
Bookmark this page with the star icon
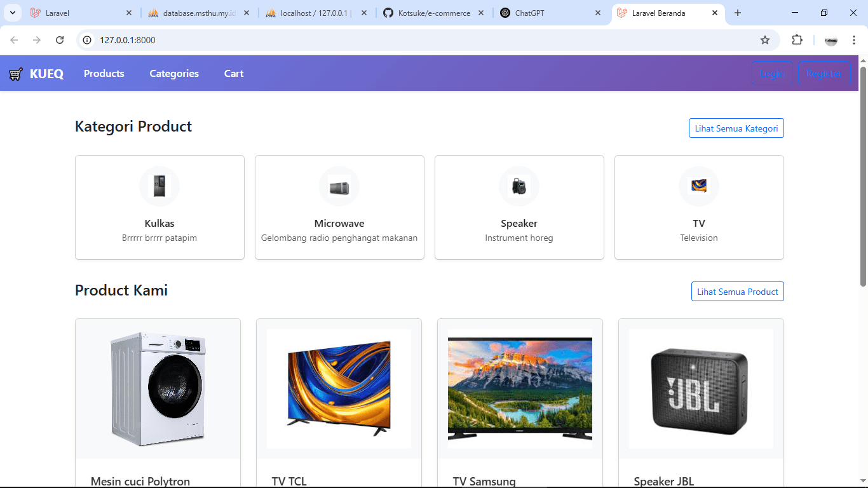765,40
